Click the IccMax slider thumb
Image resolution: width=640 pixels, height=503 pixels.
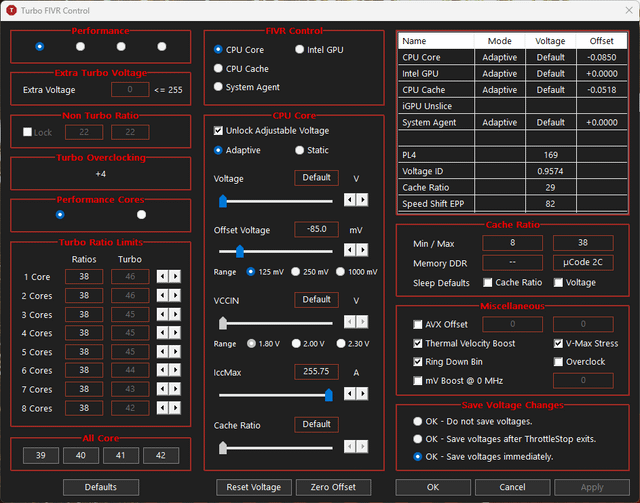[329, 395]
